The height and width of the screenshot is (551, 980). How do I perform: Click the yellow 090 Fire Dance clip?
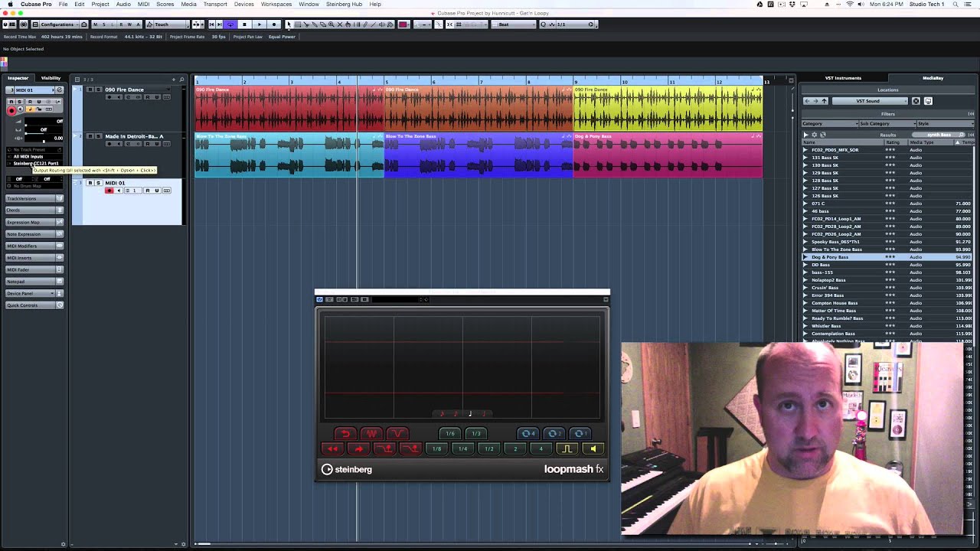[668, 108]
